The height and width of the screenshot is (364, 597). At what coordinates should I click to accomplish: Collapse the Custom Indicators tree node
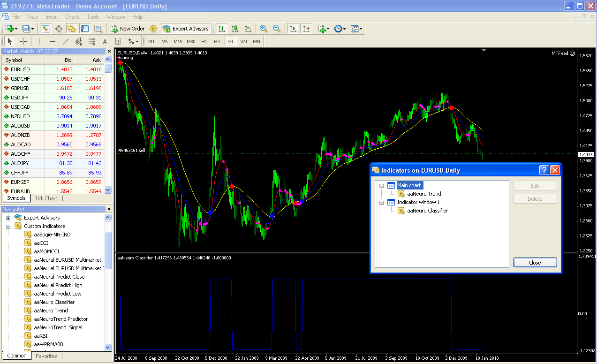point(8,226)
